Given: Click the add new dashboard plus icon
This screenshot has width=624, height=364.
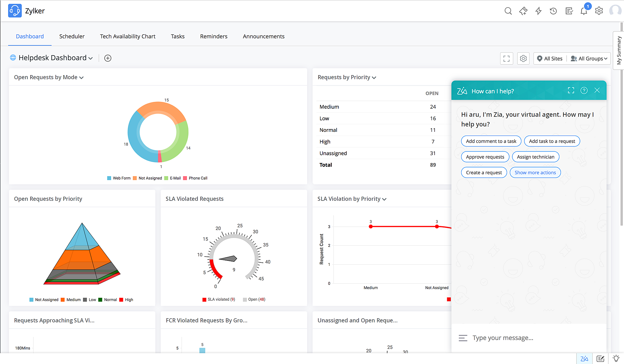Looking at the screenshot, I should [x=108, y=58].
